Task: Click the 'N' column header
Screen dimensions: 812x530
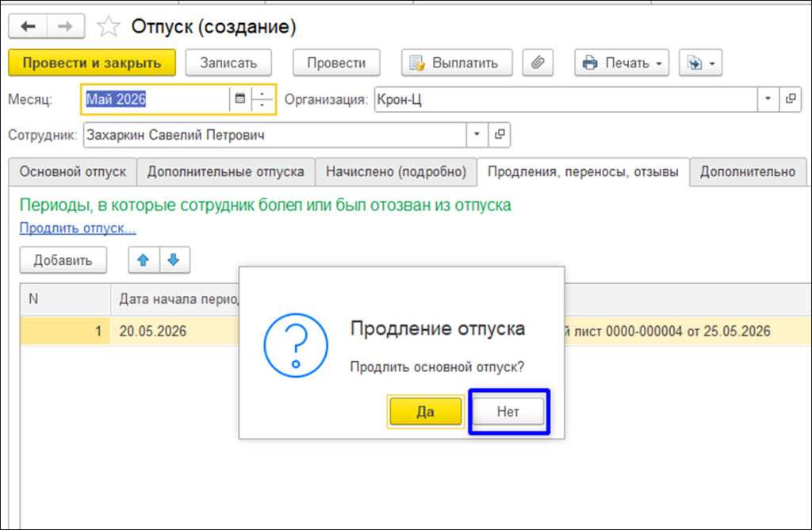Action: coord(65,299)
